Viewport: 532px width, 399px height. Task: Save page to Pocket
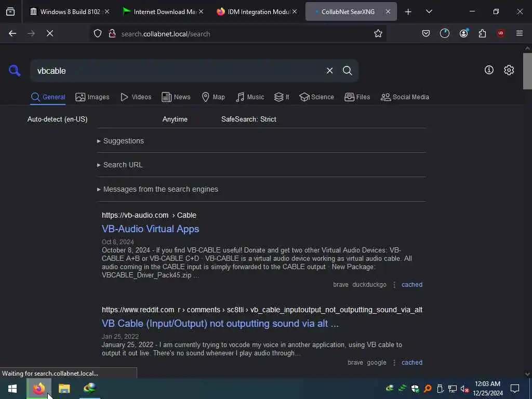pyautogui.click(x=426, y=33)
